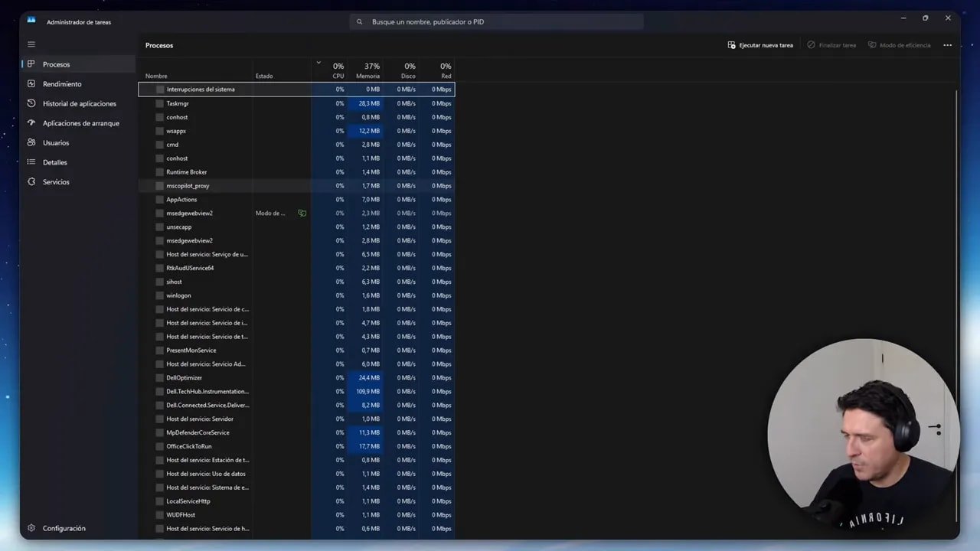The image size is (980, 551).
Task: Select Host del servicio: Servicio de h...
Action: tap(296, 529)
